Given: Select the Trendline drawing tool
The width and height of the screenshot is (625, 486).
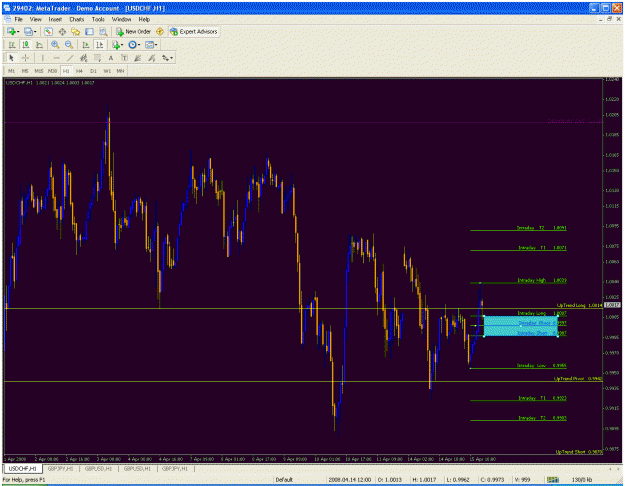Looking at the screenshot, I should coord(70,58).
